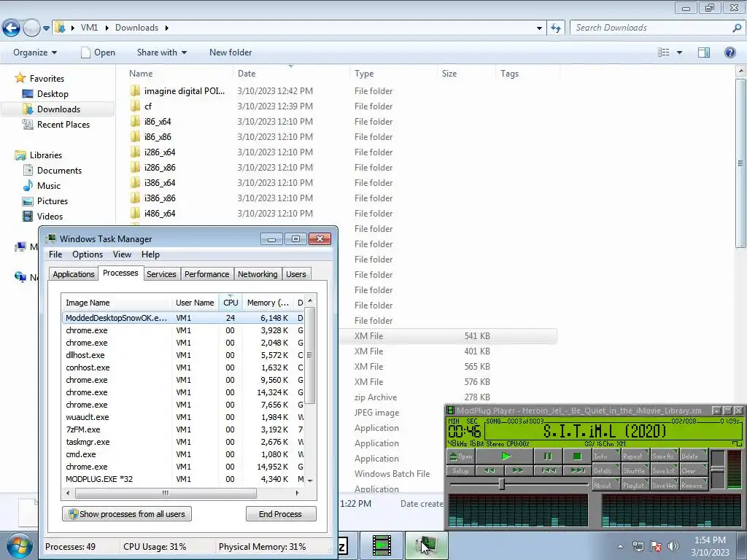Select MODPLUG.EXE *32 process

coord(183,479)
